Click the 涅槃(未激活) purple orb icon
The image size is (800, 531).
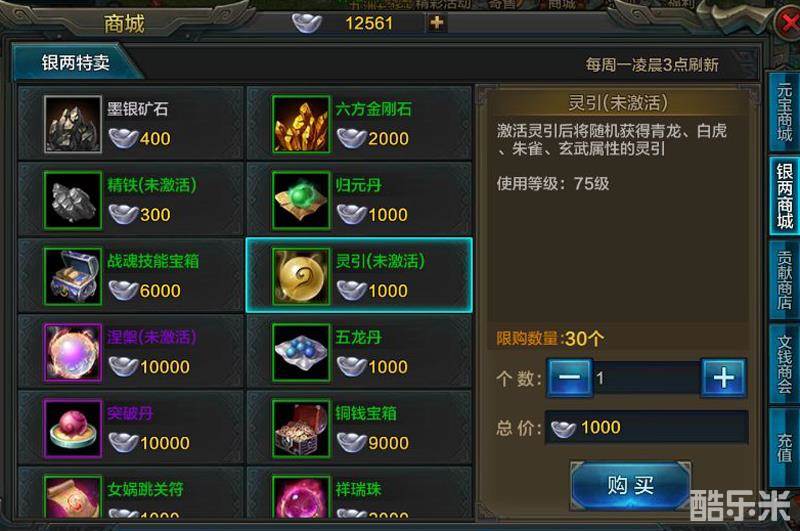coord(73,352)
